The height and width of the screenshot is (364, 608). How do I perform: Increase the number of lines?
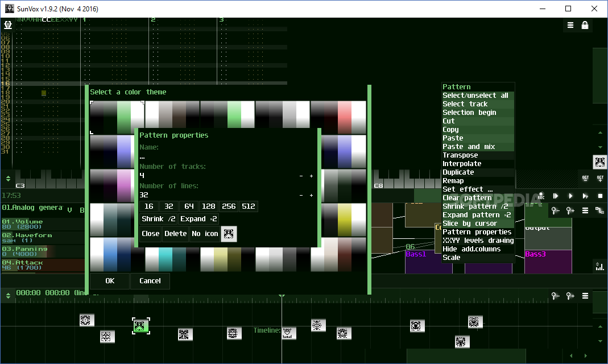[311, 196]
